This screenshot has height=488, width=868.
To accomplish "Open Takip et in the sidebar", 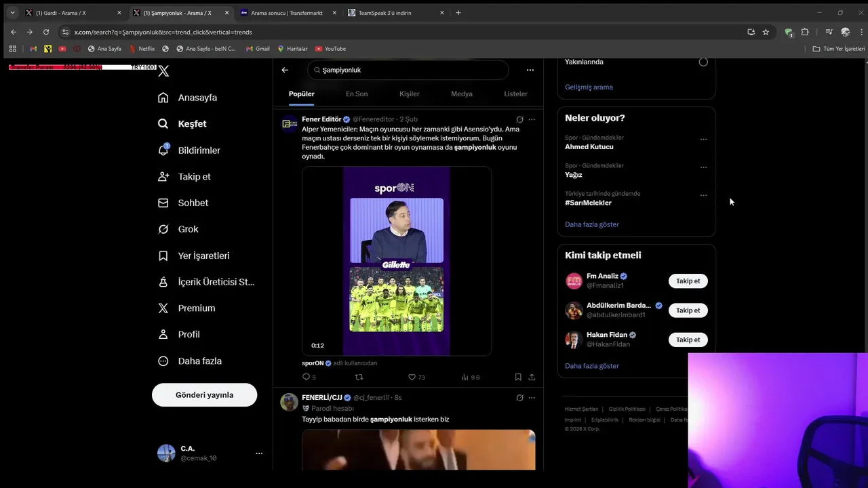I will [184, 177].
